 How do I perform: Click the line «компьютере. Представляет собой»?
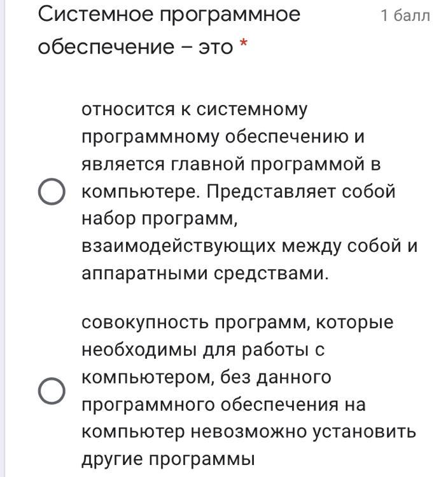[239, 191]
